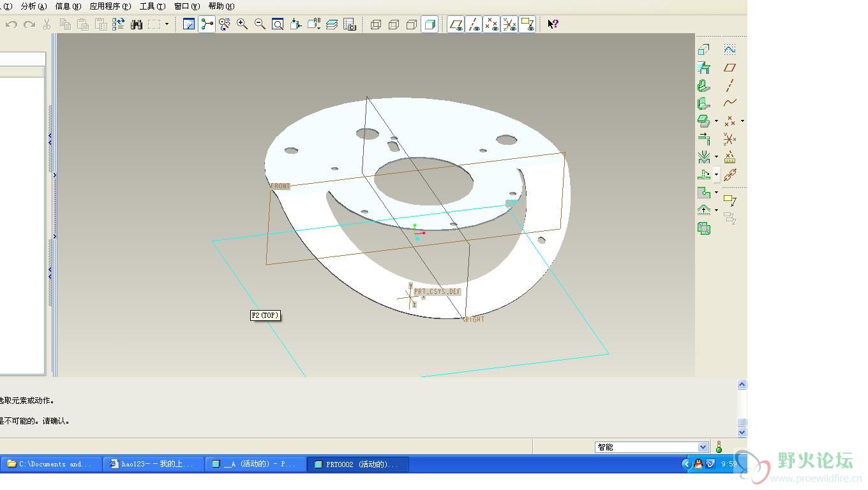
Task: Click the Zoom In magnifier
Action: pyautogui.click(x=243, y=24)
